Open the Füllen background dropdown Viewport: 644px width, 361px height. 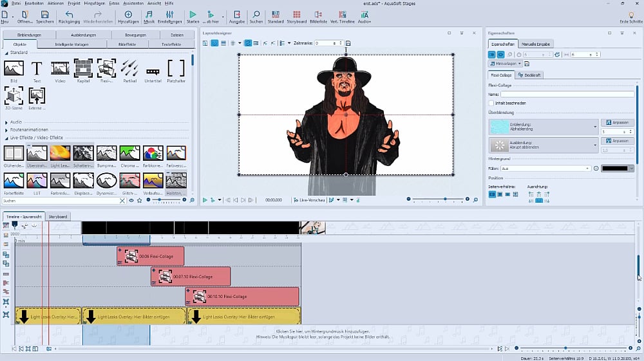[588, 169]
